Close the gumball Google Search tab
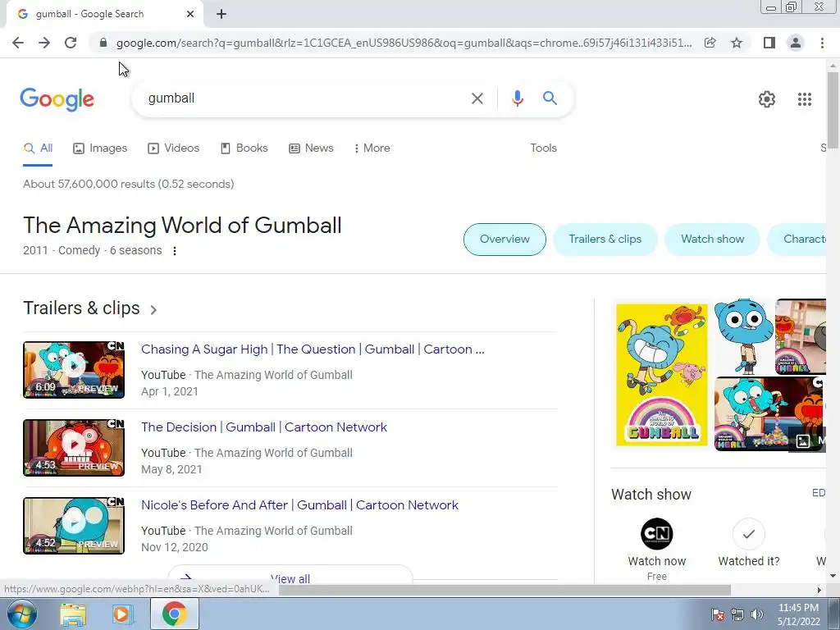The height and width of the screenshot is (630, 840). [x=190, y=14]
